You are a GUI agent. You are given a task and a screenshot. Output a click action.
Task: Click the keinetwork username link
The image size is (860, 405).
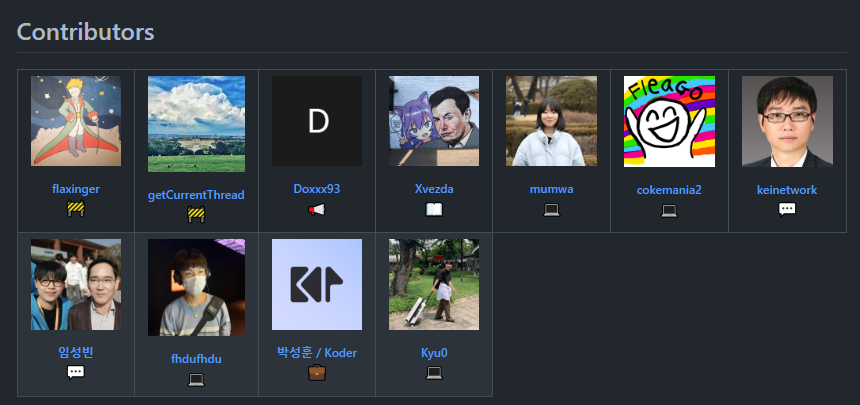pos(787,190)
